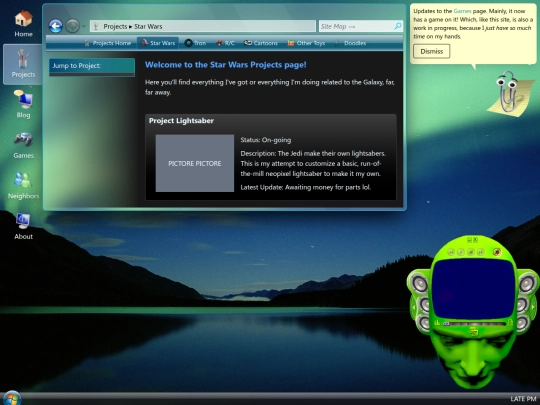Open the Cartoons tab
The height and width of the screenshot is (405, 540).
coord(261,43)
